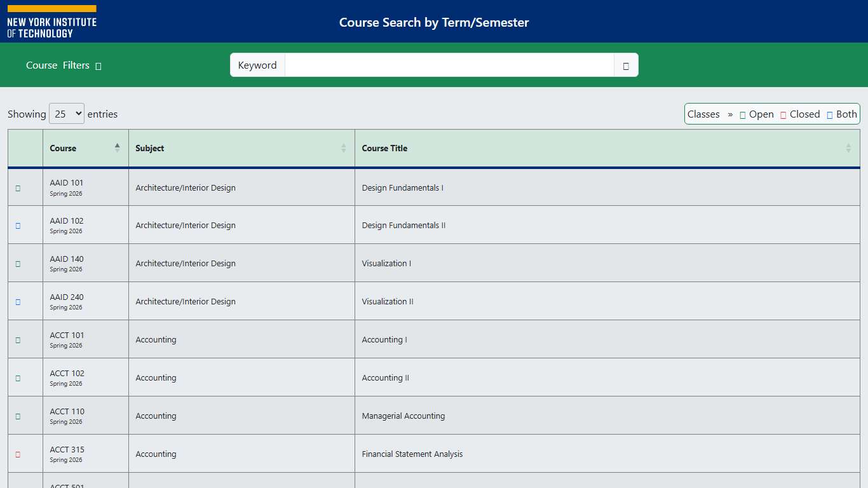This screenshot has height=488, width=868.
Task: Click the status icon beside AAID 101
Action: click(x=17, y=187)
